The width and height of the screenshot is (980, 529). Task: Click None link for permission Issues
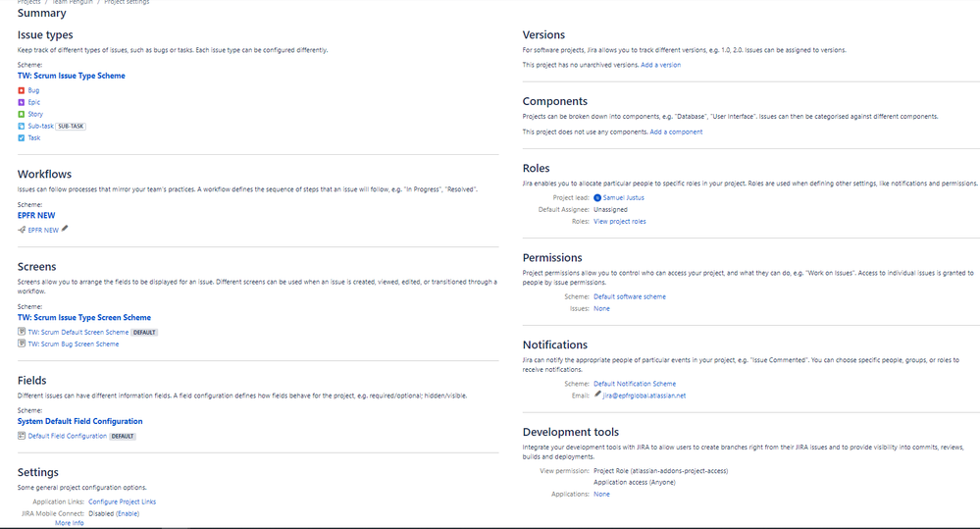[601, 309]
